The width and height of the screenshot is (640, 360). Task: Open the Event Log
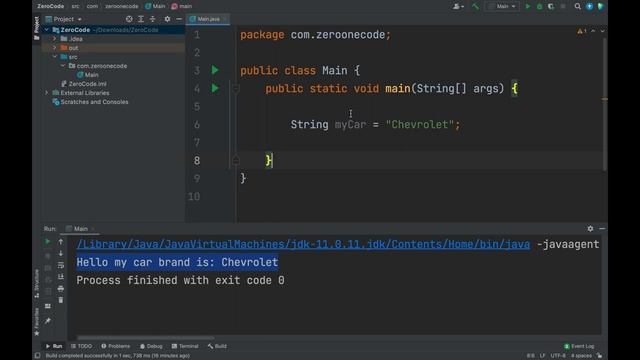[579, 346]
